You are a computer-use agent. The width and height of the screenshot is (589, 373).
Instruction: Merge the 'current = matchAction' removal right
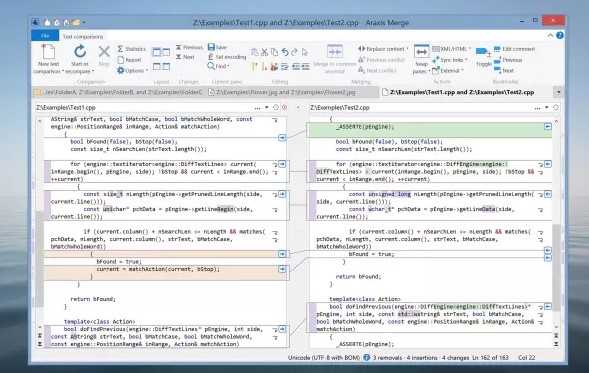[x=282, y=269]
